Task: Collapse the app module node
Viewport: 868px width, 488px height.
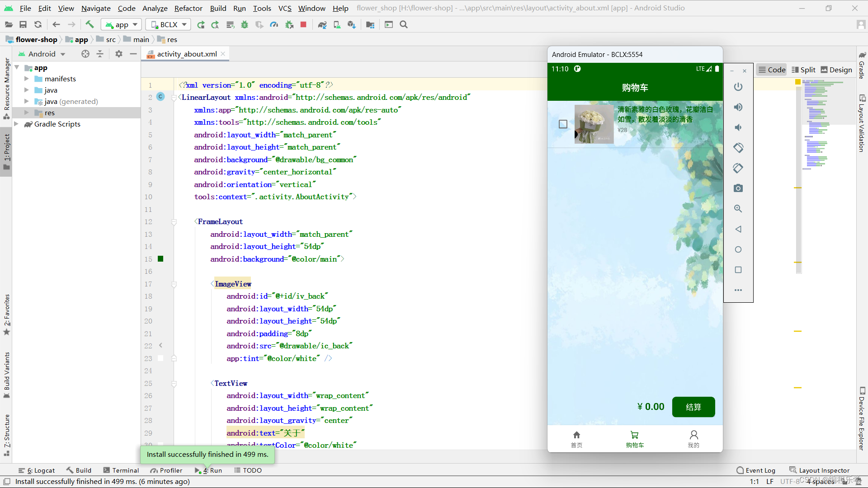Action: [17, 67]
